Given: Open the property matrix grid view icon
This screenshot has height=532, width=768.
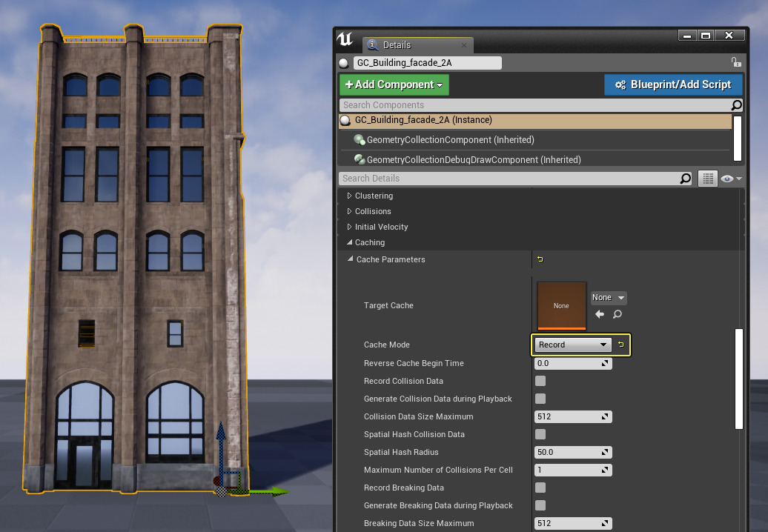Looking at the screenshot, I should coord(708,179).
